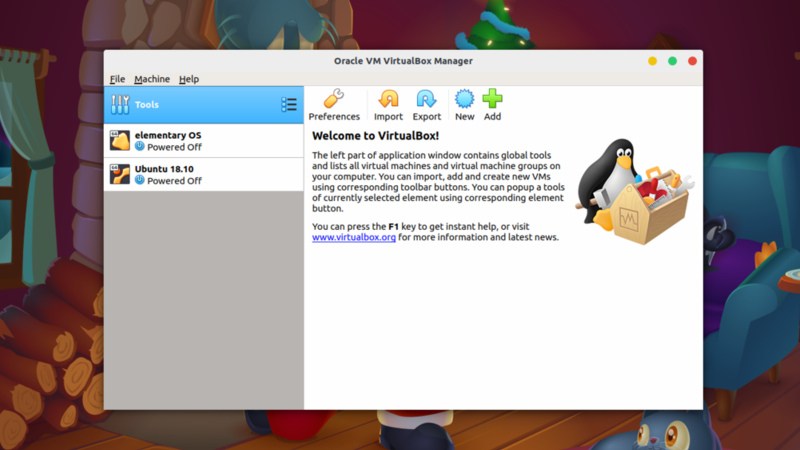Click the penguin toolbox illustration

point(635,191)
